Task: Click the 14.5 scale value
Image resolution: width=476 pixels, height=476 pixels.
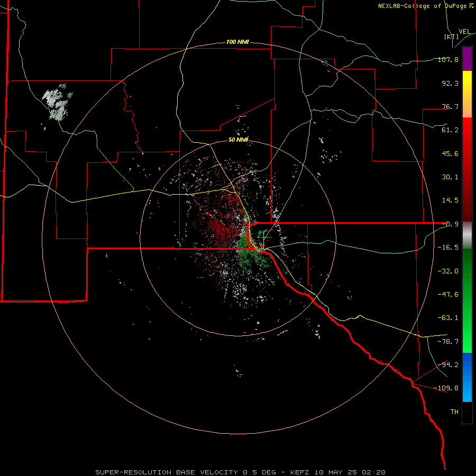Action: click(450, 200)
